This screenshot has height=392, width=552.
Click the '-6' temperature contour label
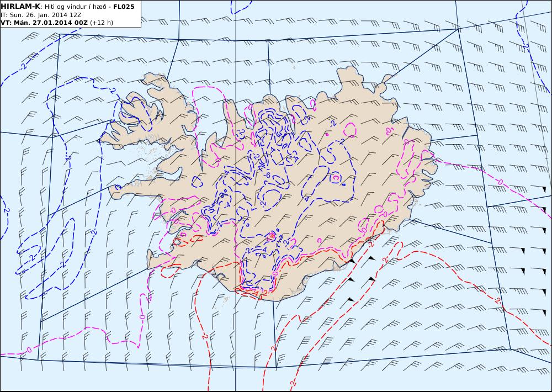[267, 175]
